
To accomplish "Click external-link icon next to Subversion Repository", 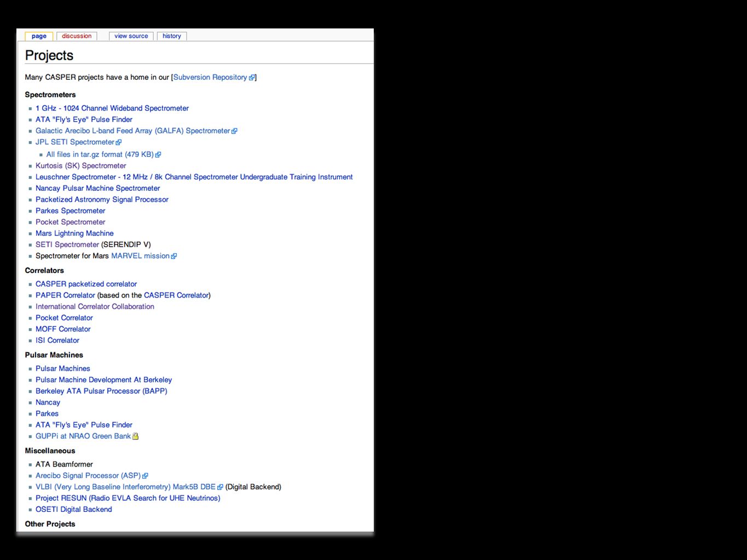I will (x=252, y=78).
